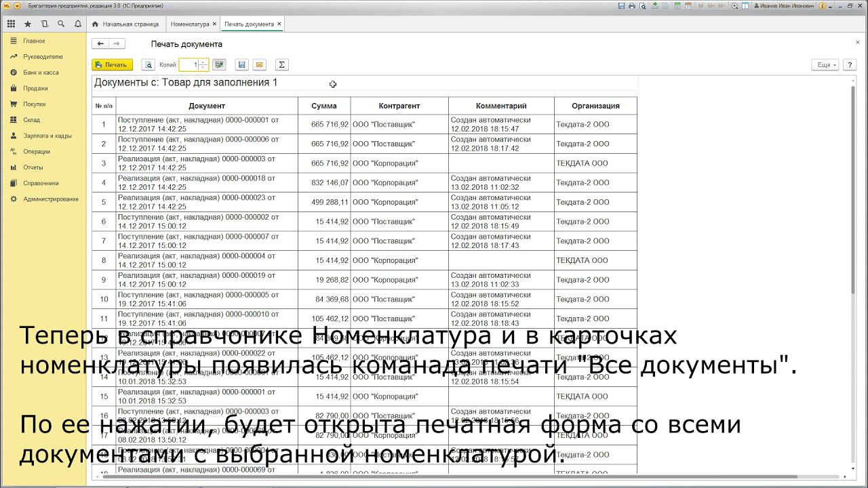Click the yellow info icon in the title bar
The width and height of the screenshot is (868, 488).
point(822,5)
